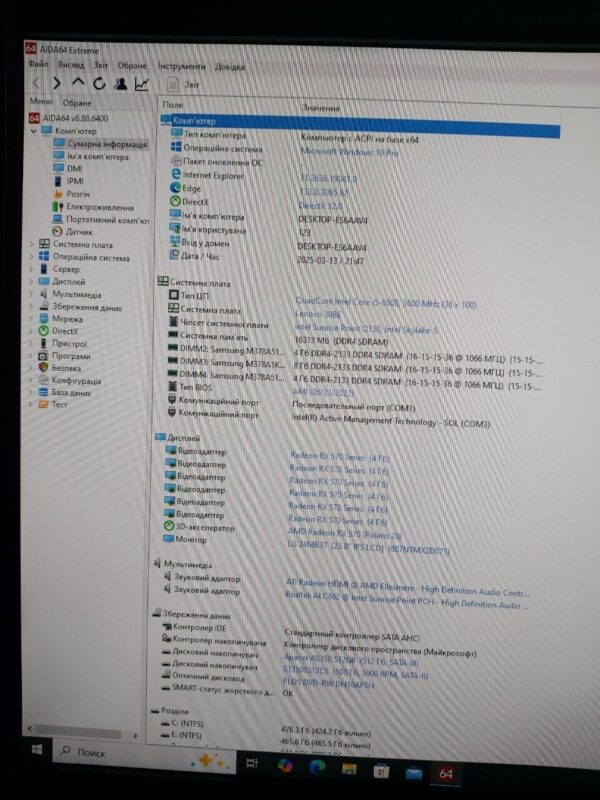600x800 pixels.
Task: Open the Вигляд menu
Action: pos(71,65)
